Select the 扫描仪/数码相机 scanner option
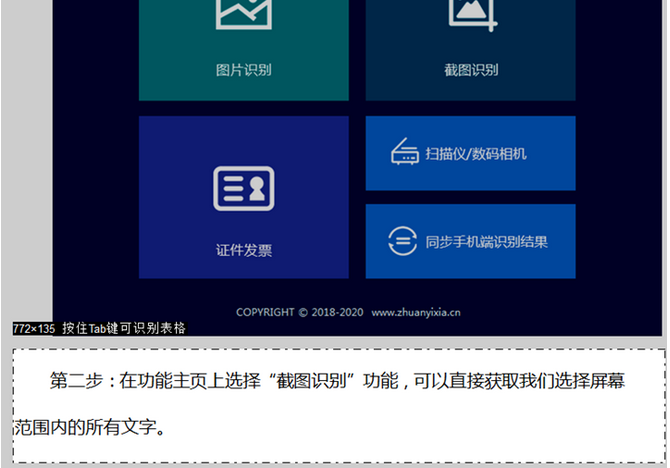This screenshot has height=468, width=670. tap(470, 153)
